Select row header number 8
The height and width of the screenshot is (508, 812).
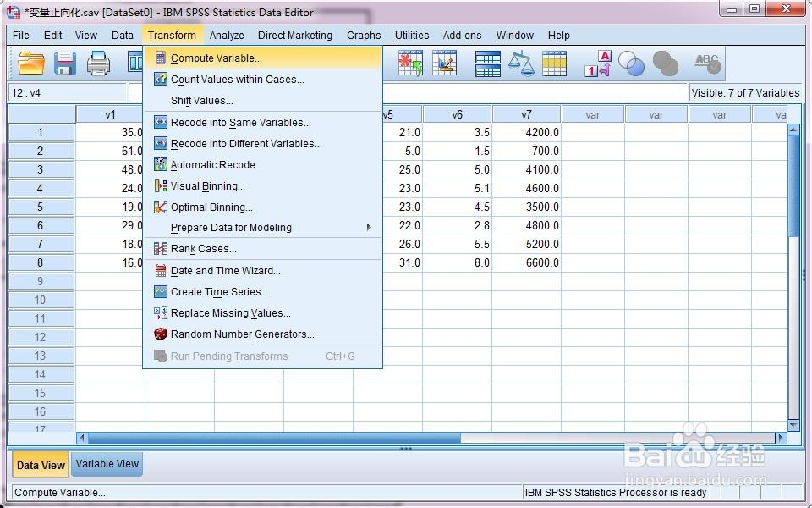[41, 262]
